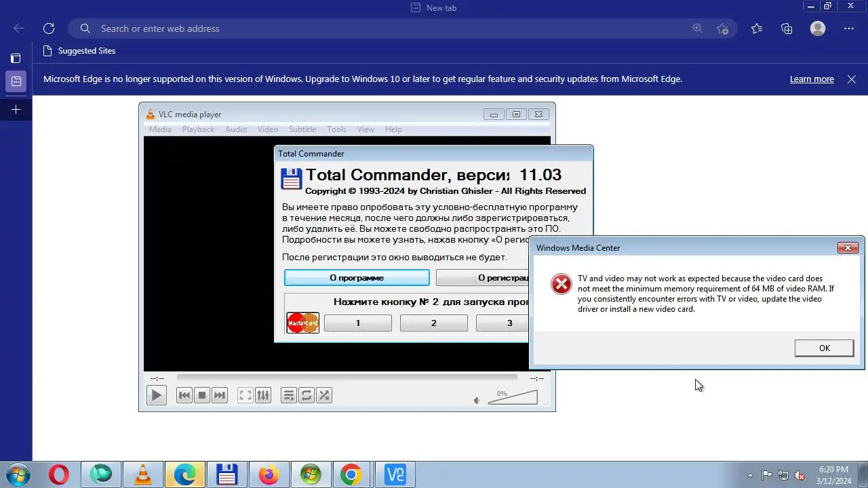
Task: Click О регистрации button in Total Commander
Action: tap(483, 278)
